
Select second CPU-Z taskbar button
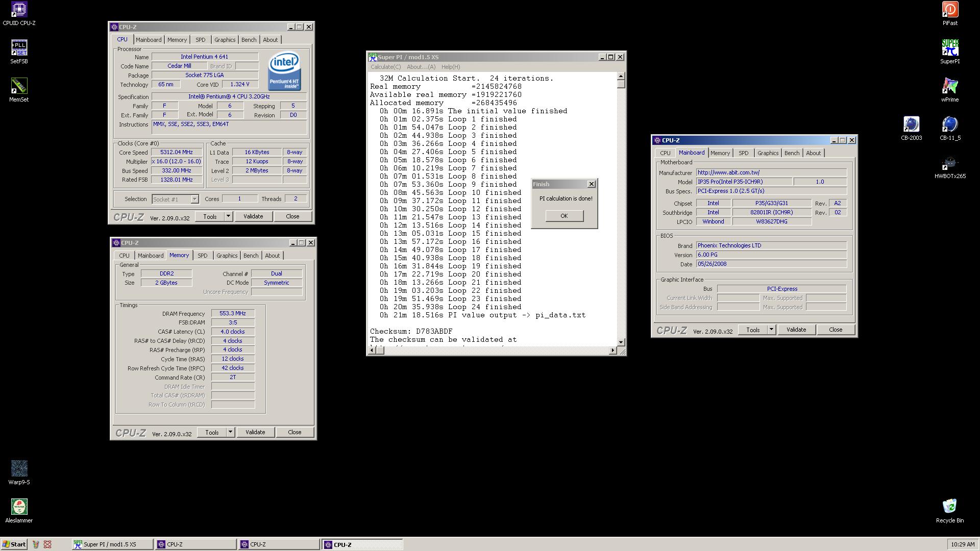279,544
